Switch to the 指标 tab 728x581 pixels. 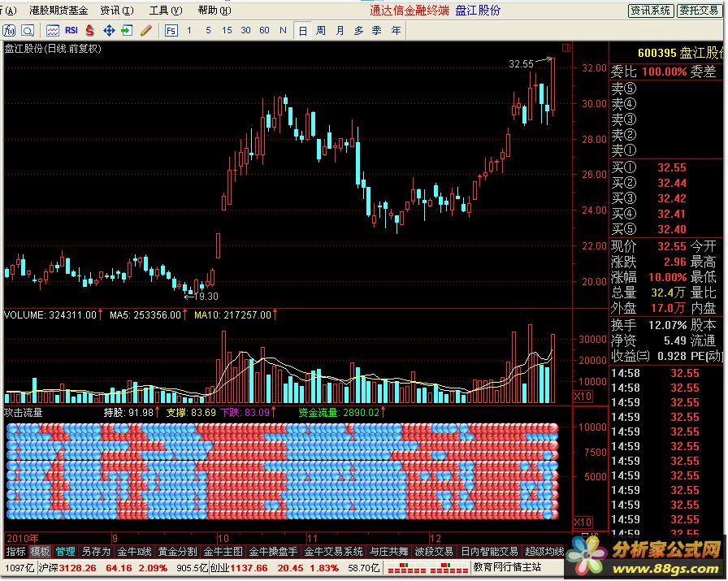15,552
